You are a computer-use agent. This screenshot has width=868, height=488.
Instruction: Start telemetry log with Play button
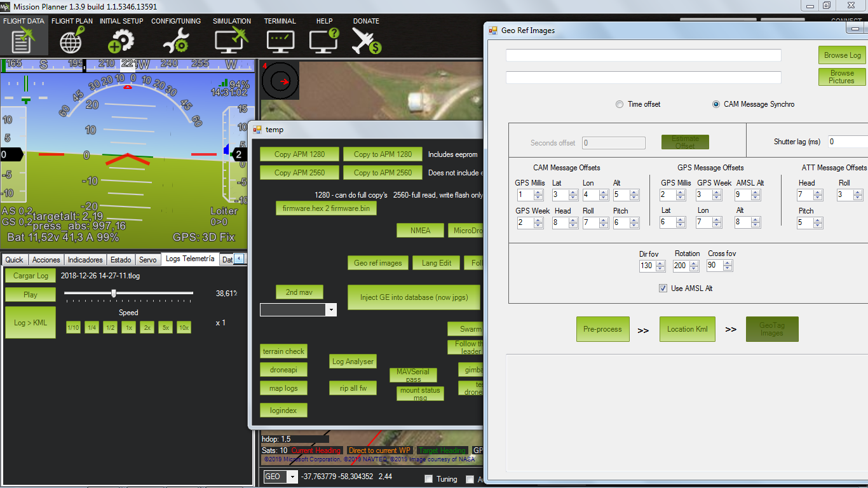[31, 295]
